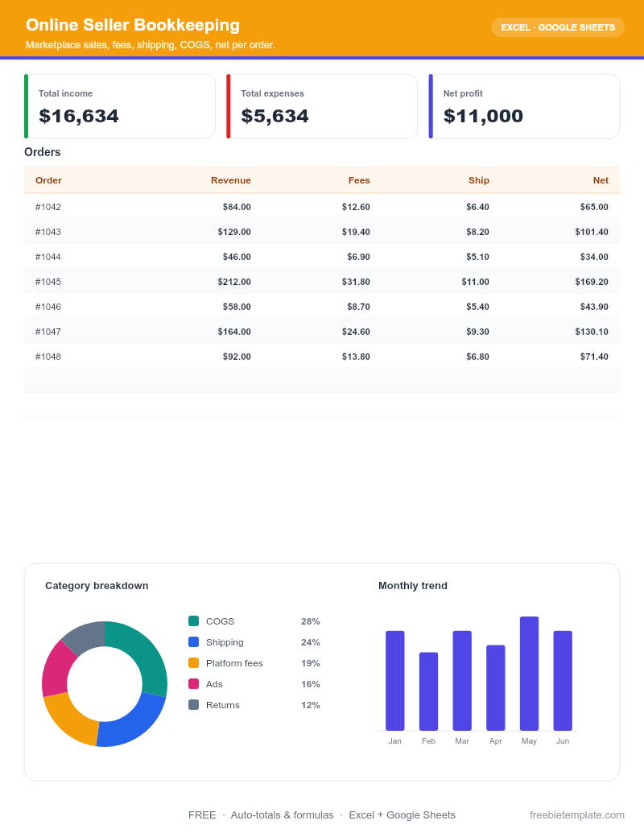Click revenue value $84.00
Image resolution: width=644 pixels, height=833 pixels.
click(237, 207)
